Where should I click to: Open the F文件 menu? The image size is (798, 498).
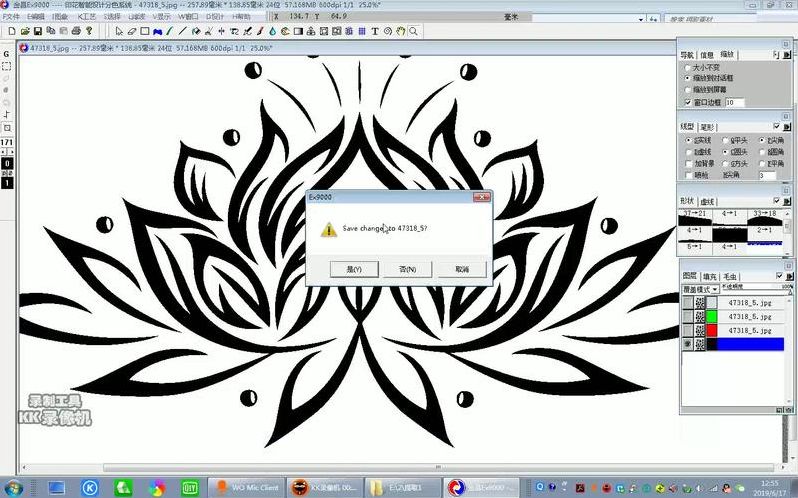(x=11, y=17)
